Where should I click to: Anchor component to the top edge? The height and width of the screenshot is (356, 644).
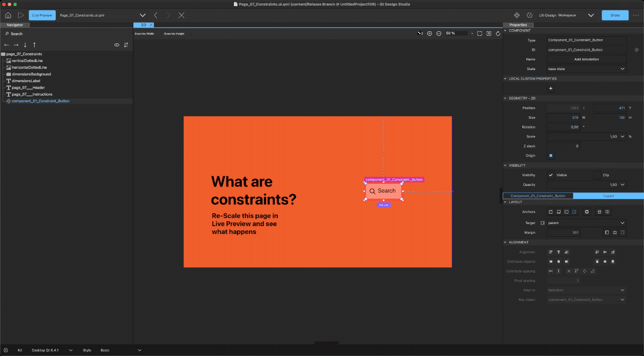[x=550, y=212]
